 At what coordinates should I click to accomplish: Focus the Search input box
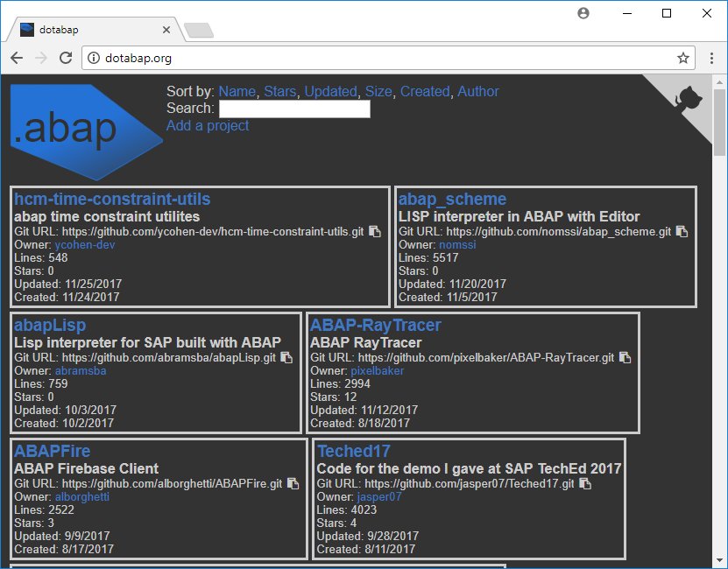tap(294, 109)
